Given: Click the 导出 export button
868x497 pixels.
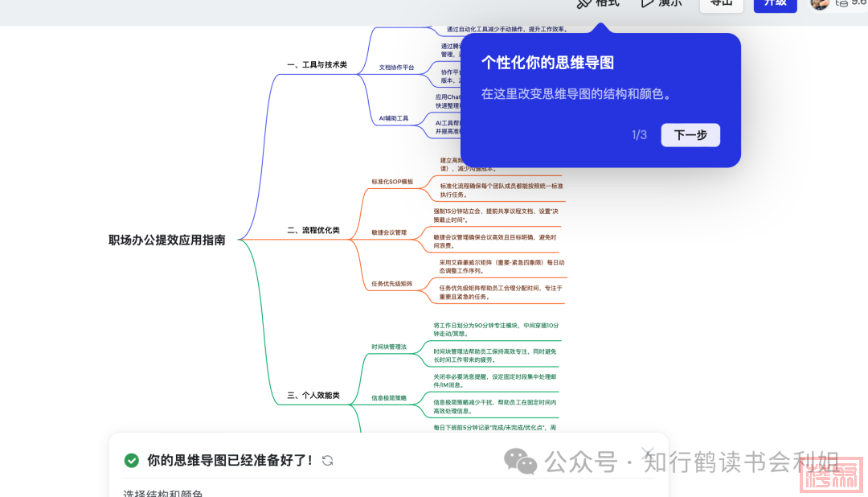Looking at the screenshot, I should coord(721,5).
